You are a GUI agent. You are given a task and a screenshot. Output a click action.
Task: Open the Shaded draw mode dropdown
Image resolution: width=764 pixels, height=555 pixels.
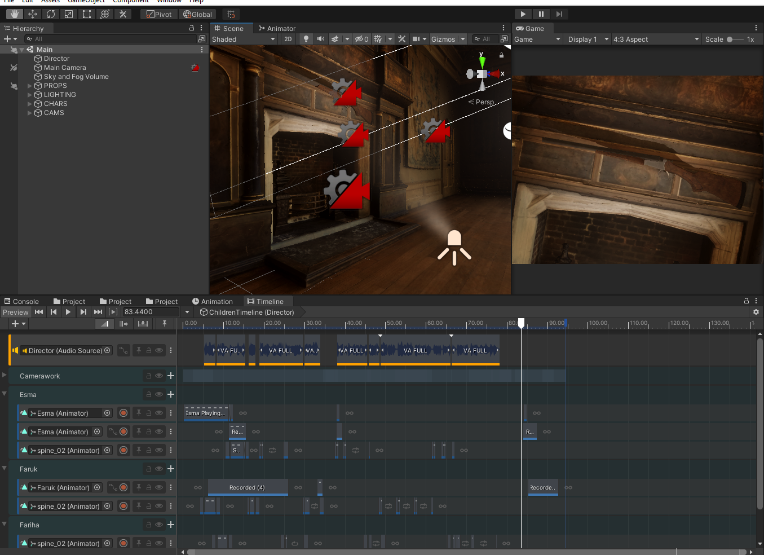coord(244,39)
